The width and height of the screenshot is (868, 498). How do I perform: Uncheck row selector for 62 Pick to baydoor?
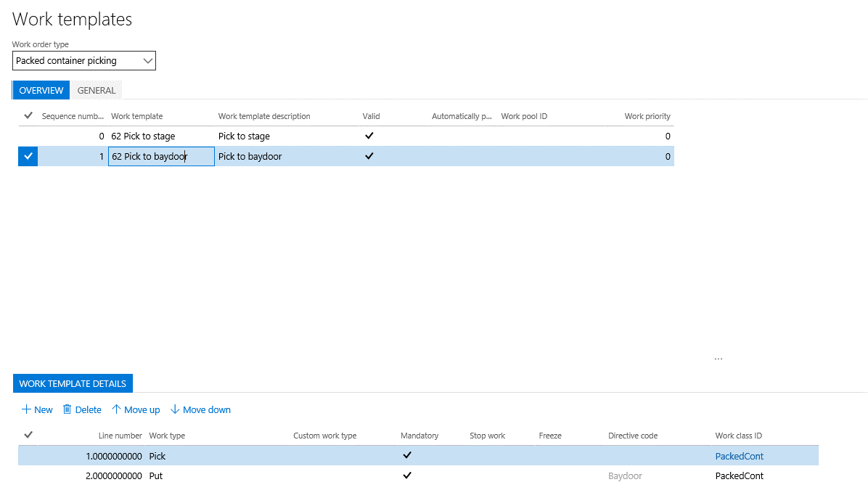pyautogui.click(x=28, y=156)
